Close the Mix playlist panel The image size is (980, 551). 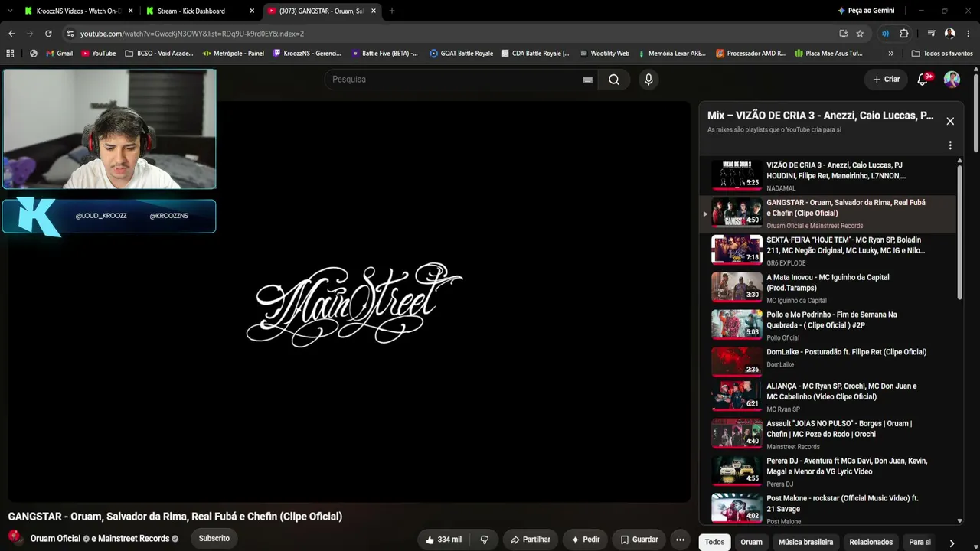click(x=950, y=121)
